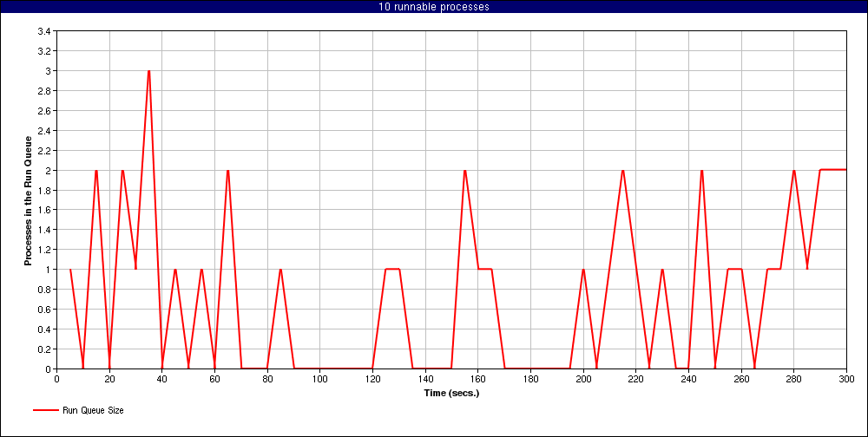The height and width of the screenshot is (437, 868).
Task: Click the y-axis label '2'
Action: click(49, 170)
